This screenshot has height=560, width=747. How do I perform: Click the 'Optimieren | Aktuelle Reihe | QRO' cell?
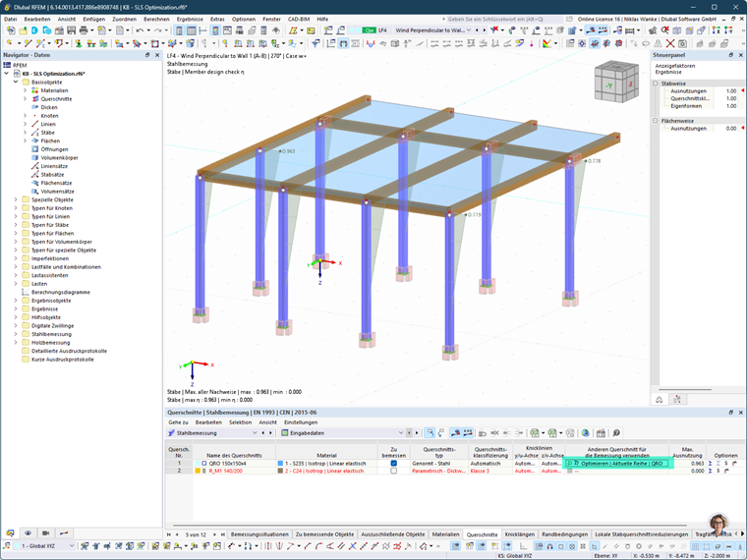[617, 463]
